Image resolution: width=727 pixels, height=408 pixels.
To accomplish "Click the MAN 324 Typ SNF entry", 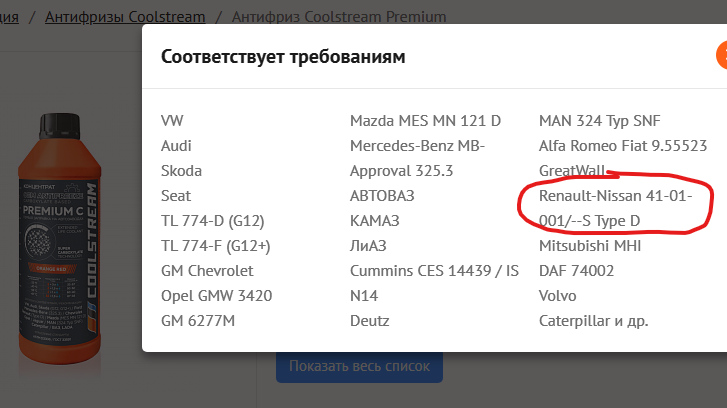I will click(x=599, y=121).
